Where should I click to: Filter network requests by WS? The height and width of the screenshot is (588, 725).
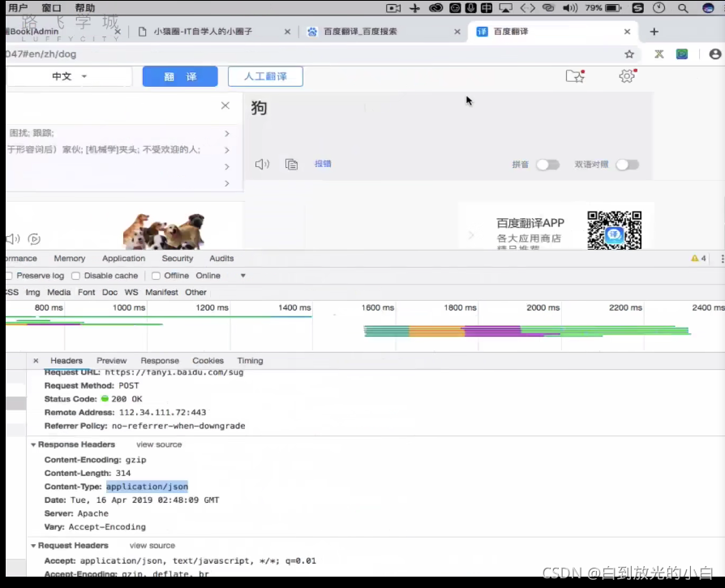(x=131, y=292)
